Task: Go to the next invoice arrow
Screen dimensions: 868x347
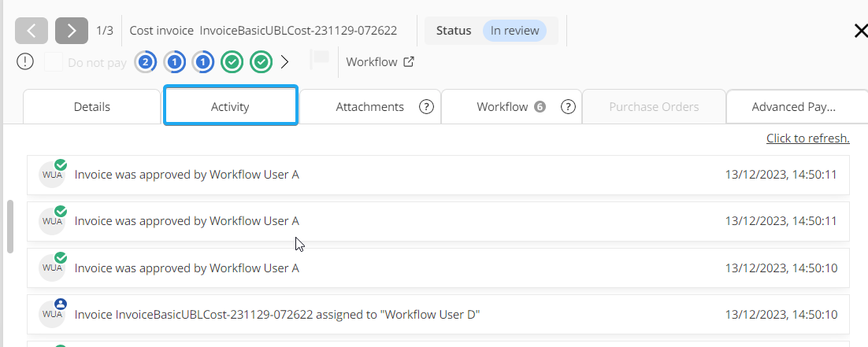Action: pos(72,31)
